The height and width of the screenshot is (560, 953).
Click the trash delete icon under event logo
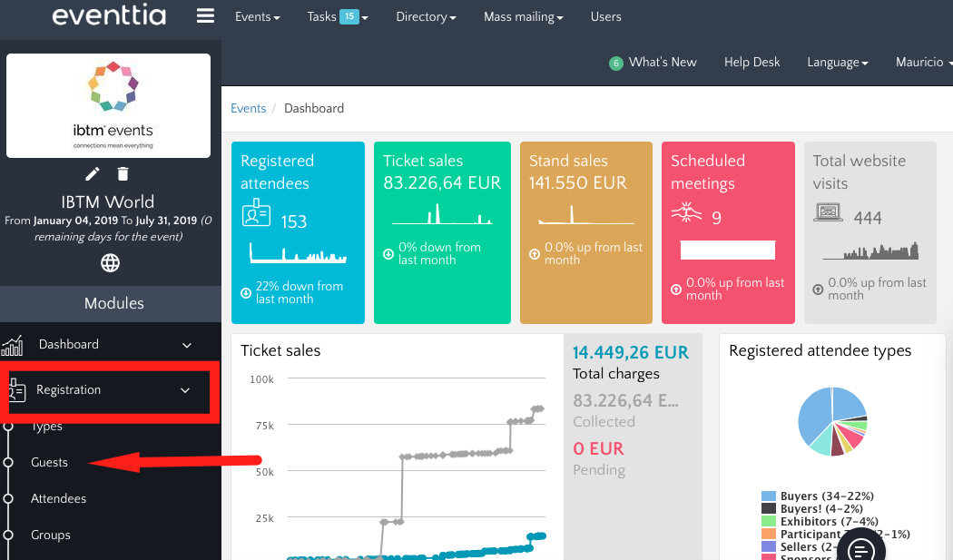pyautogui.click(x=123, y=173)
